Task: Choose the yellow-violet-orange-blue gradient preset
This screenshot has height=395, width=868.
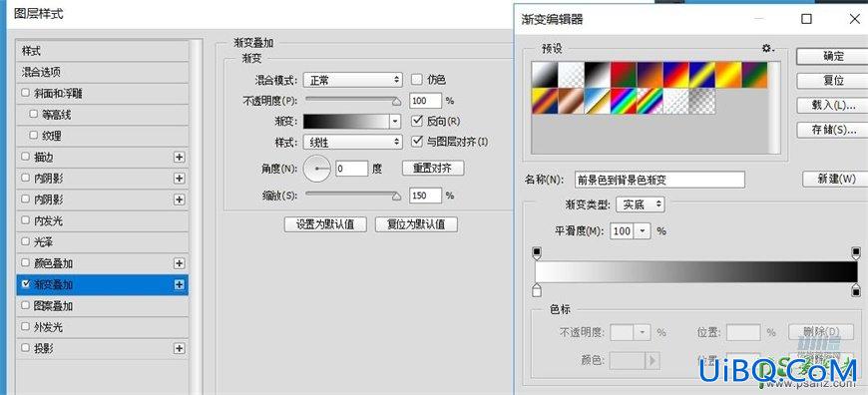Action: 546,101
